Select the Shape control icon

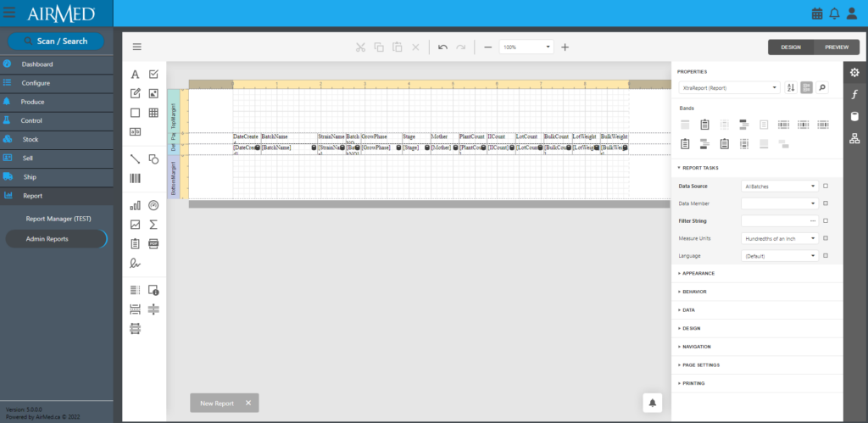coord(154,159)
